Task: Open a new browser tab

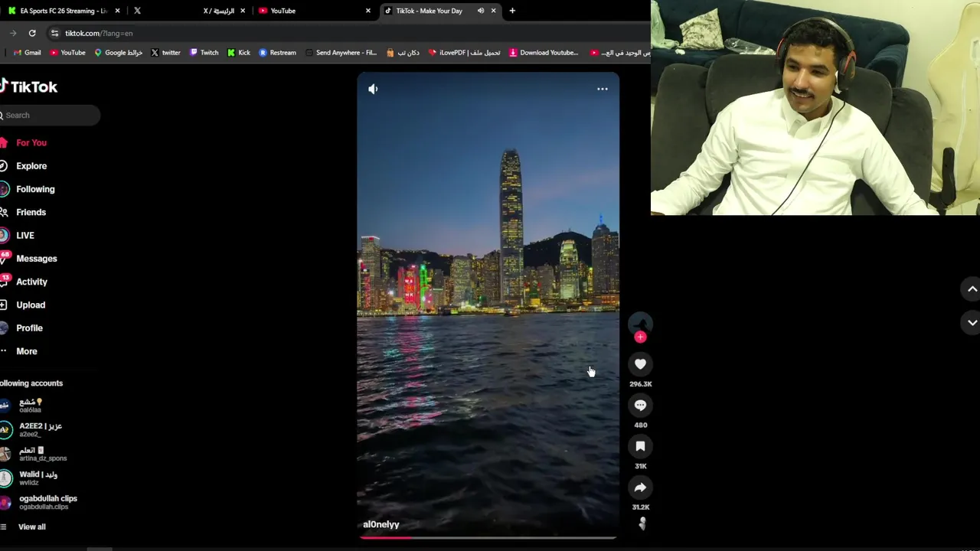Action: coord(512,11)
